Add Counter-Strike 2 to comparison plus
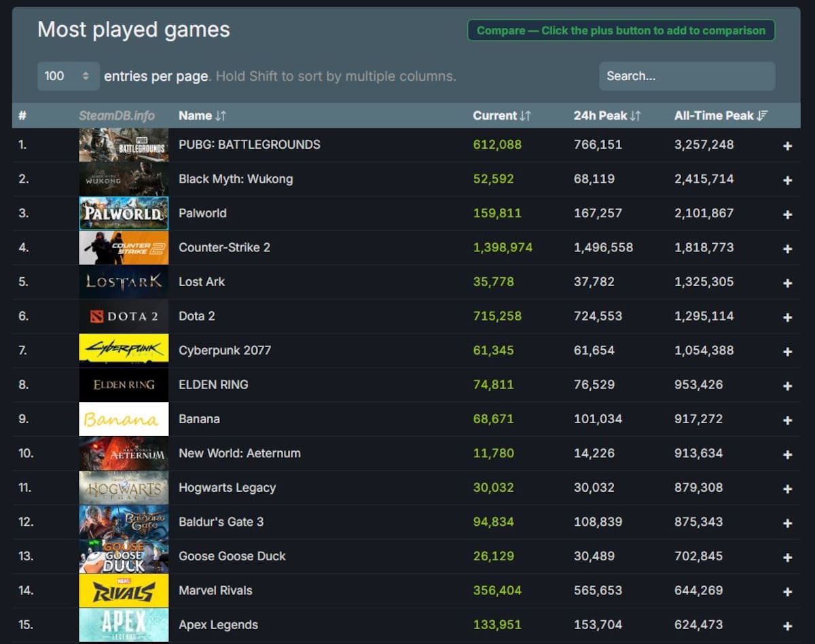The image size is (815, 644). (787, 249)
